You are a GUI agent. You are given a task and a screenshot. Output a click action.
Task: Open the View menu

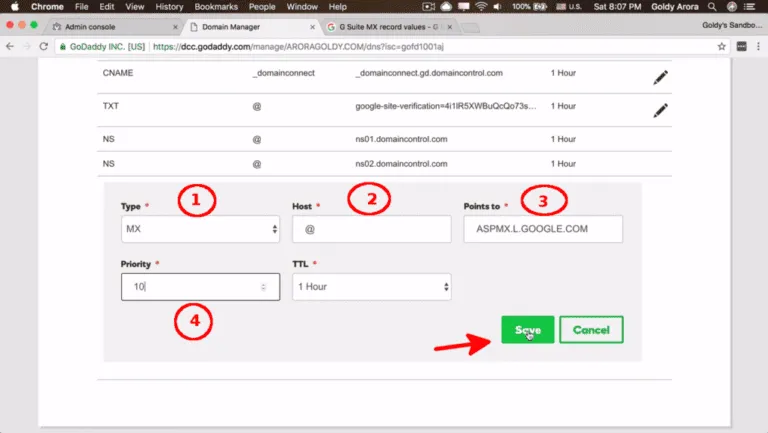pyautogui.click(x=135, y=6)
